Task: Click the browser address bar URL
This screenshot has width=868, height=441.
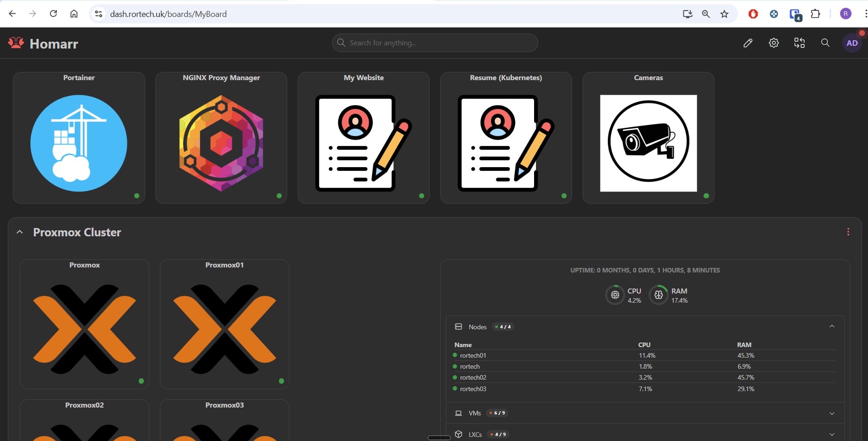Action: 168,14
